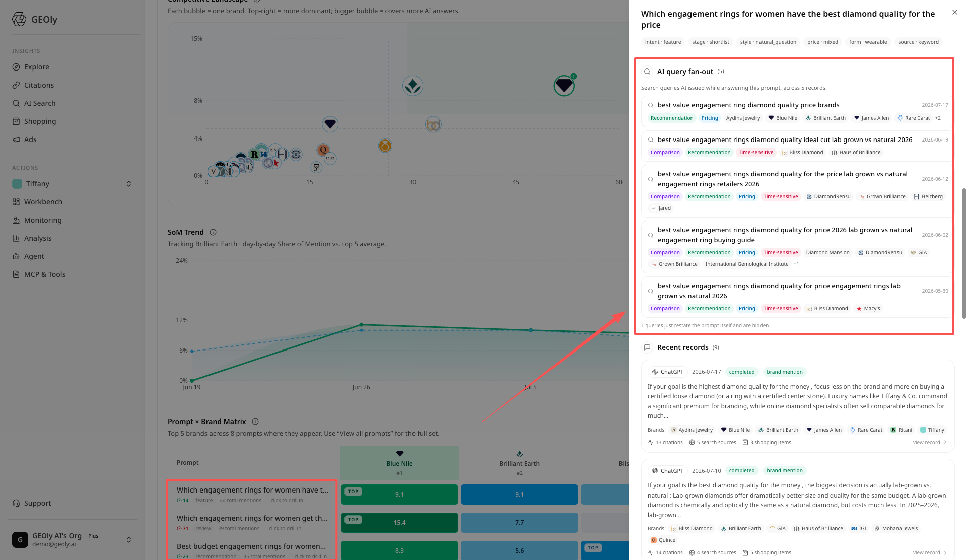The image size is (967, 560).
Task: Click the Analysis chart icon
Action: click(16, 238)
